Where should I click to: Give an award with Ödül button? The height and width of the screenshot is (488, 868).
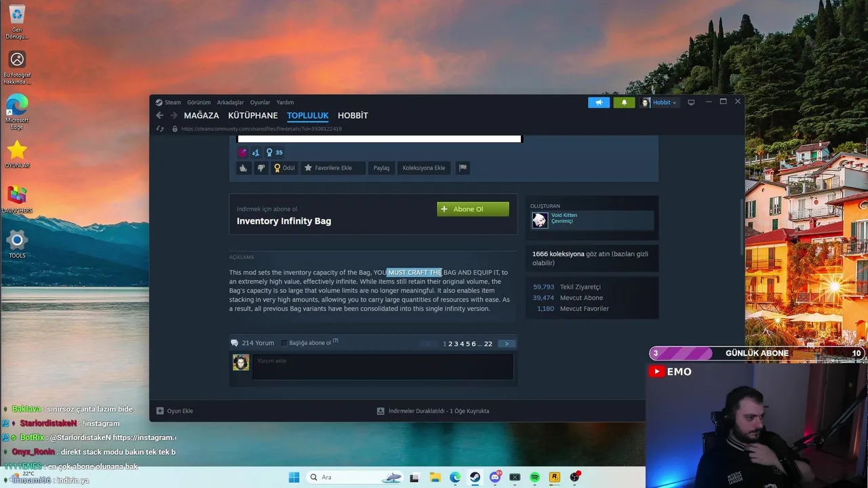click(x=284, y=168)
